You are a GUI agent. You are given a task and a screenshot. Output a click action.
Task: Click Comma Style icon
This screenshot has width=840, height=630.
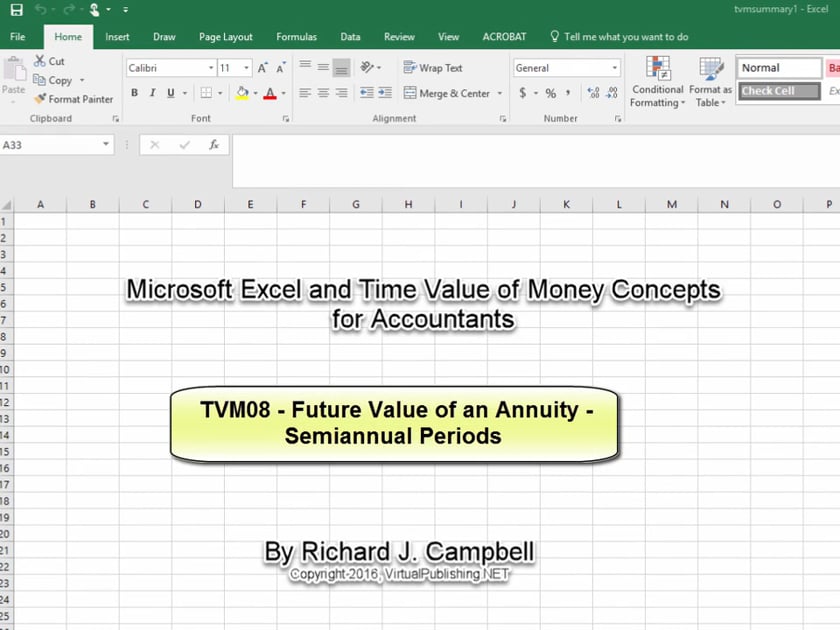click(x=568, y=93)
